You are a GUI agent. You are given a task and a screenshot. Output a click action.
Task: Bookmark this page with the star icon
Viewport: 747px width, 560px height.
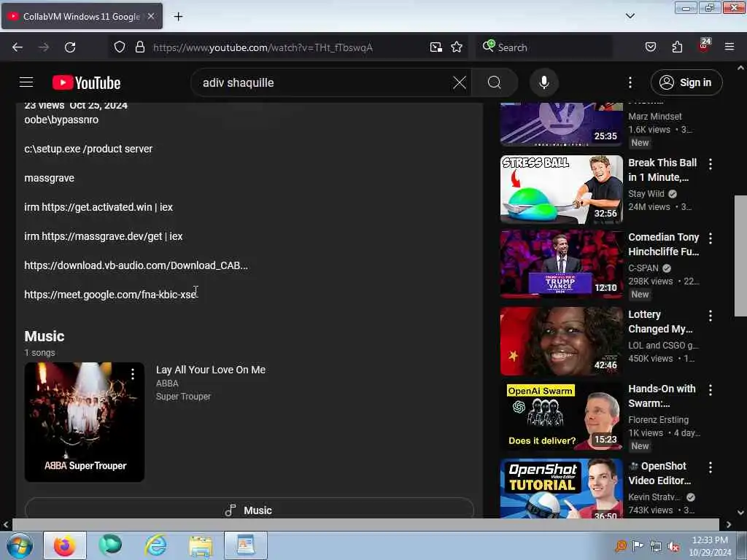(457, 47)
